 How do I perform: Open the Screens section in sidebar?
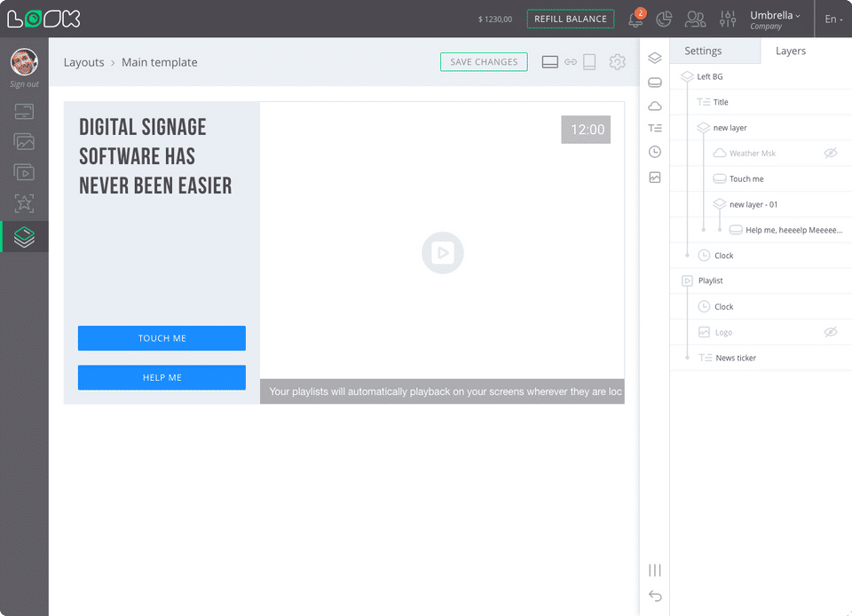tap(24, 111)
